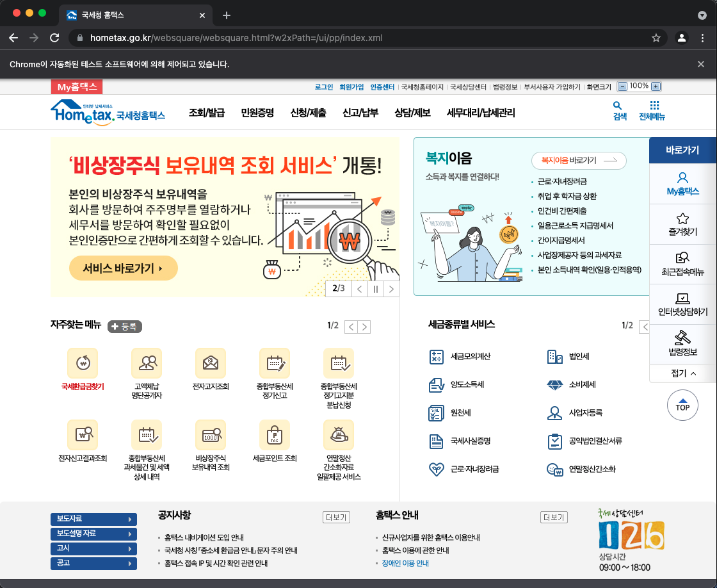717x588 pixels.
Task: Go to previous 자주찾는 메뉴 page
Action: pos(351,327)
